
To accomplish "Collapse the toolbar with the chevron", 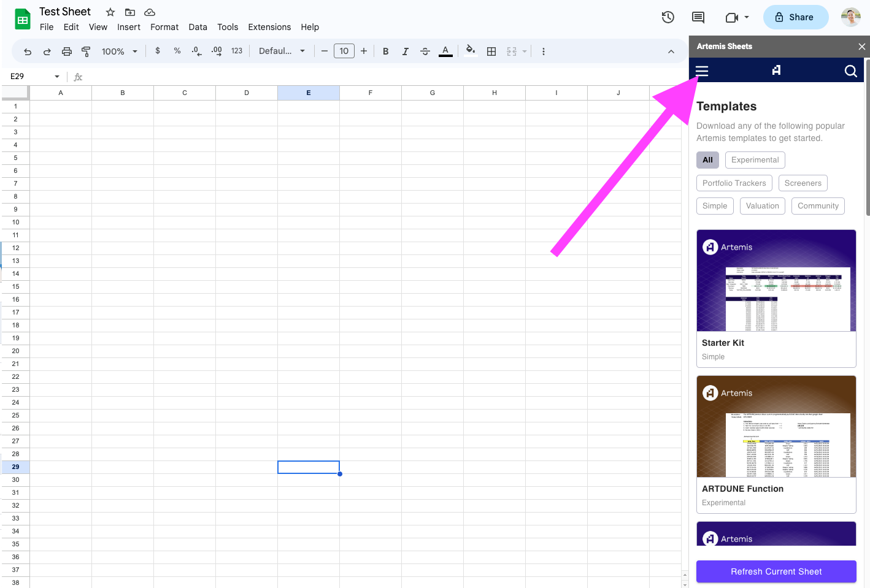I will (x=671, y=52).
